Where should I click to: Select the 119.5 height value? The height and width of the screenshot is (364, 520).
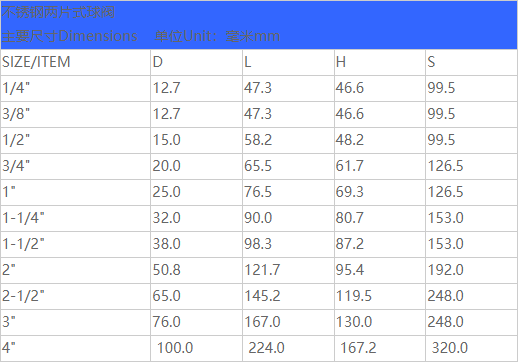point(354,296)
